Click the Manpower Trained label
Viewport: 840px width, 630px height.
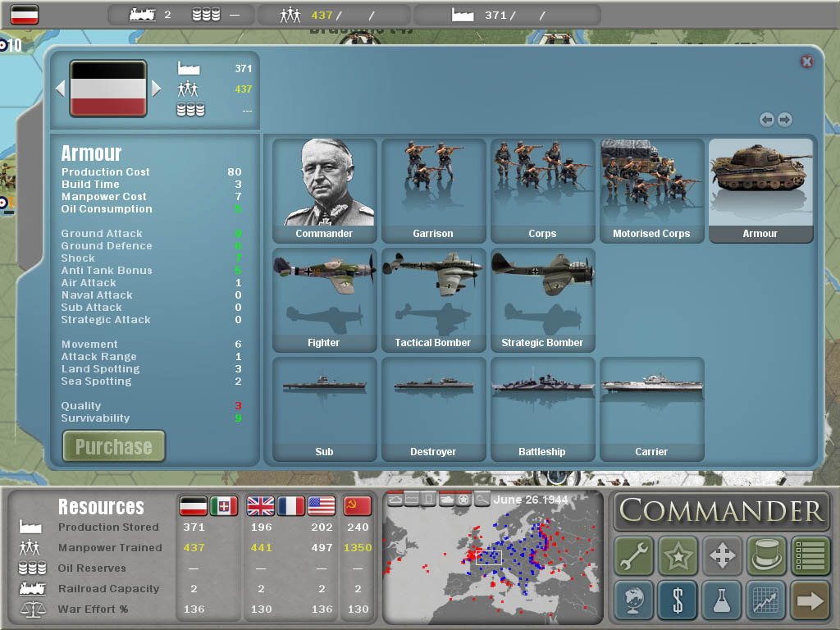tap(110, 547)
